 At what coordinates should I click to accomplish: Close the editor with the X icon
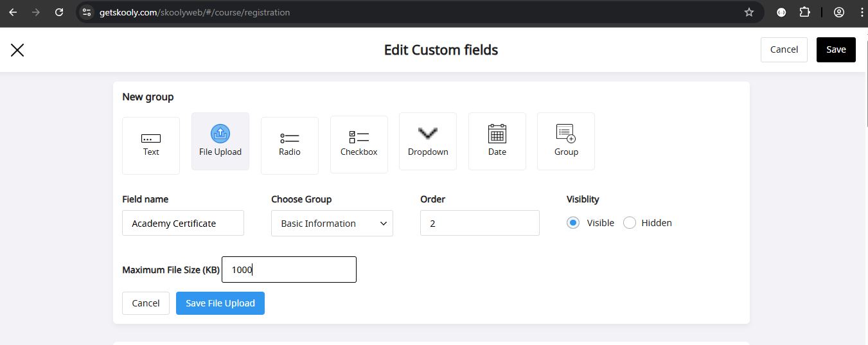click(17, 50)
